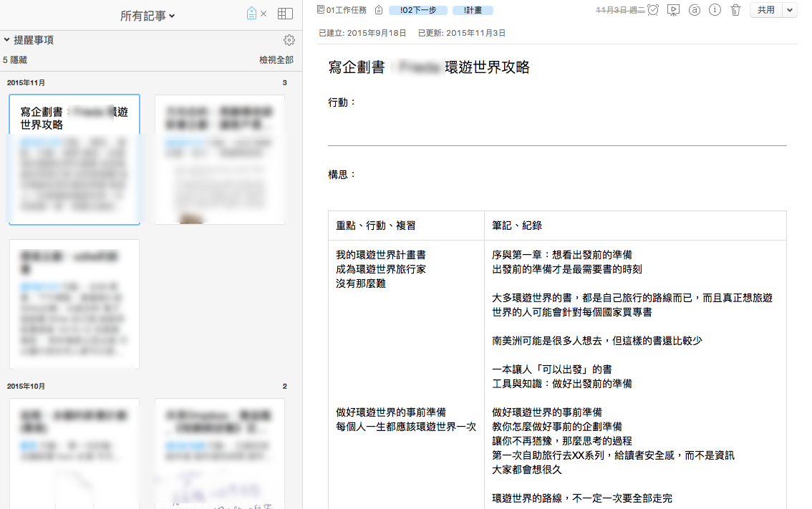Screen dimensions: 812x509
Task: Open the first note card under 2015年10月
Action: tap(74, 453)
